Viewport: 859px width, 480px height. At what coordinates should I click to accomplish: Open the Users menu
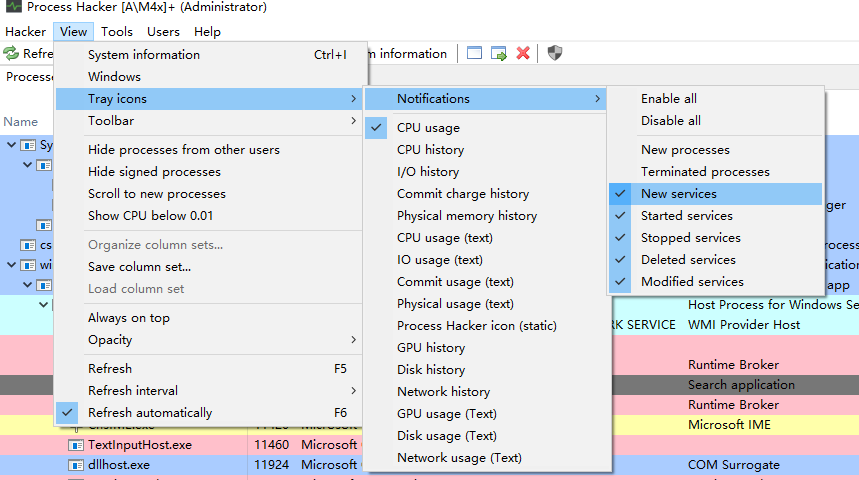click(163, 32)
